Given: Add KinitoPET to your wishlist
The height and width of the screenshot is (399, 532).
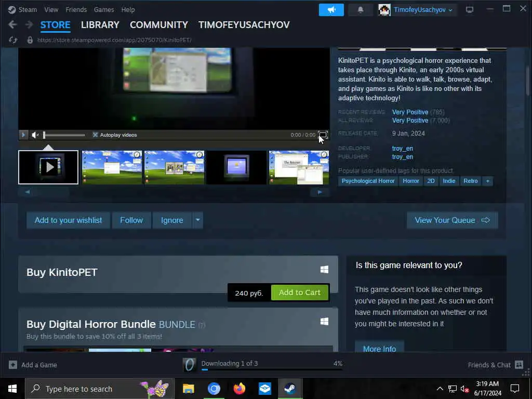Looking at the screenshot, I should pos(68,220).
